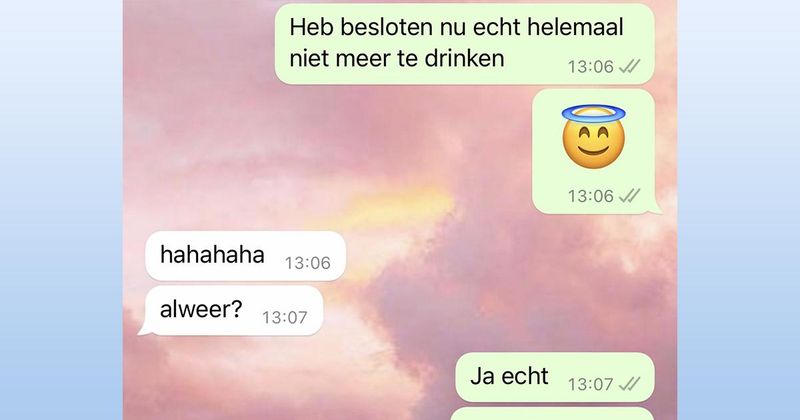Viewport: 800px width, 420px height.
Task: Click the 13:07 timestamp beside 'alweer?'
Action: 285,317
